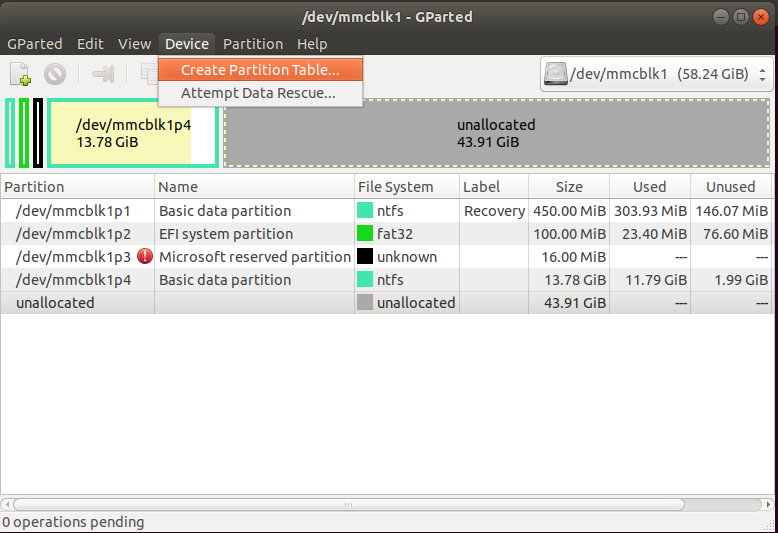Click the horizontal scrollbar thumb
This screenshot has width=778, height=533.
coord(348,505)
